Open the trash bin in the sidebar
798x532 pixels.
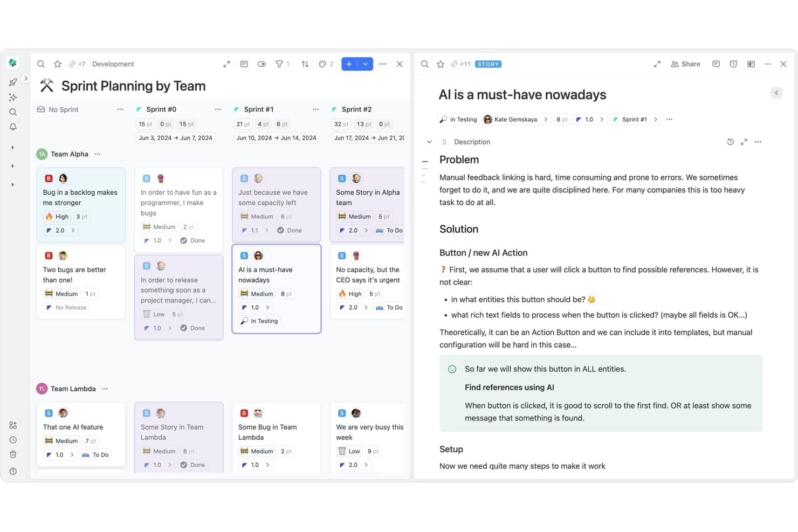pos(13,454)
